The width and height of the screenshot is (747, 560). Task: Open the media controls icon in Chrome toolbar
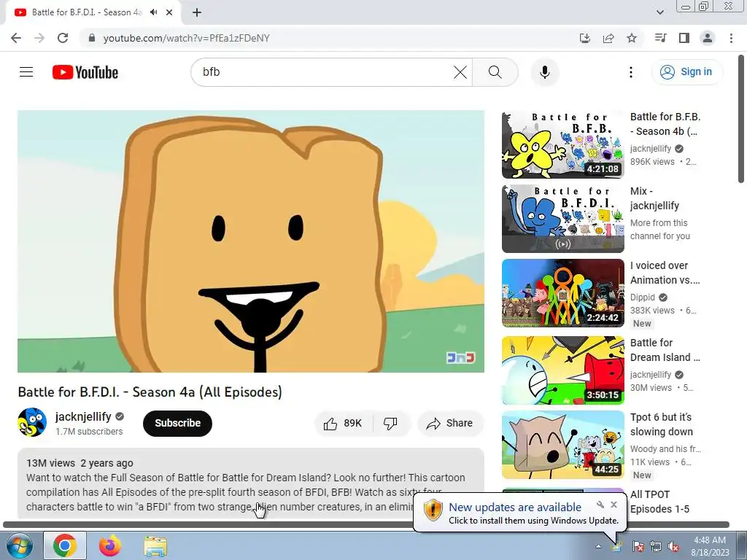(660, 38)
